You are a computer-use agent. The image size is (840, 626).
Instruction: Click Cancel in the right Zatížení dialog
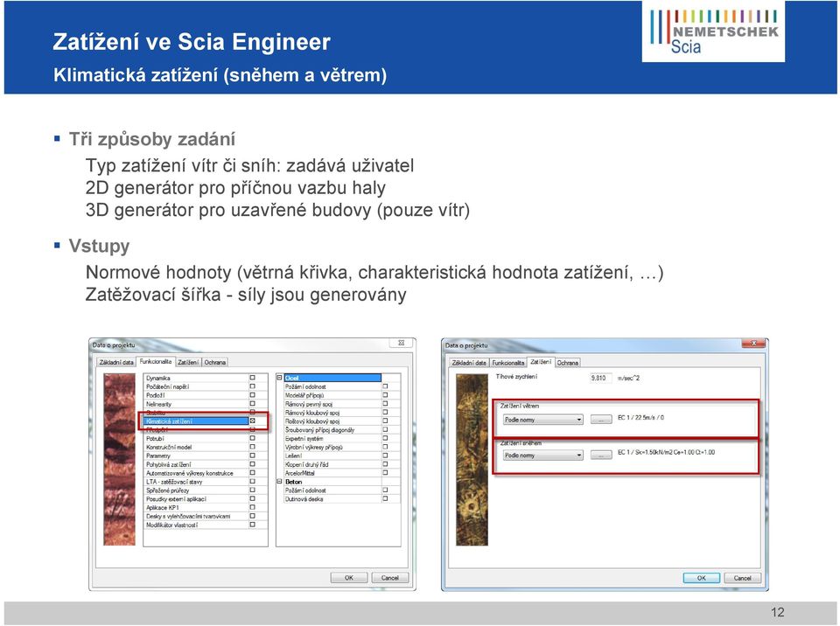pos(743,578)
